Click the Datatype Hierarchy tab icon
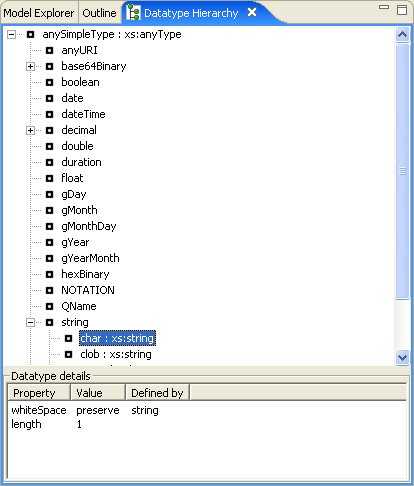Viewport: 414px width, 486px height. point(134,13)
